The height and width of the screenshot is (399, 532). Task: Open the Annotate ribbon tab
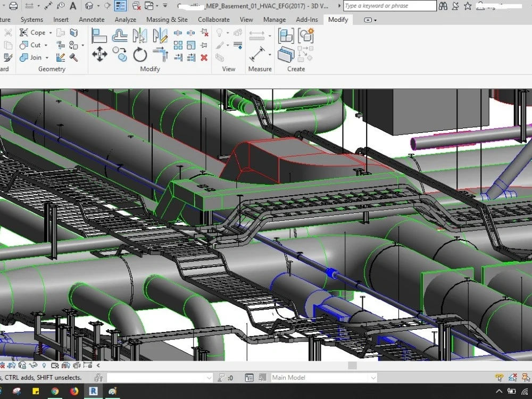[92, 20]
